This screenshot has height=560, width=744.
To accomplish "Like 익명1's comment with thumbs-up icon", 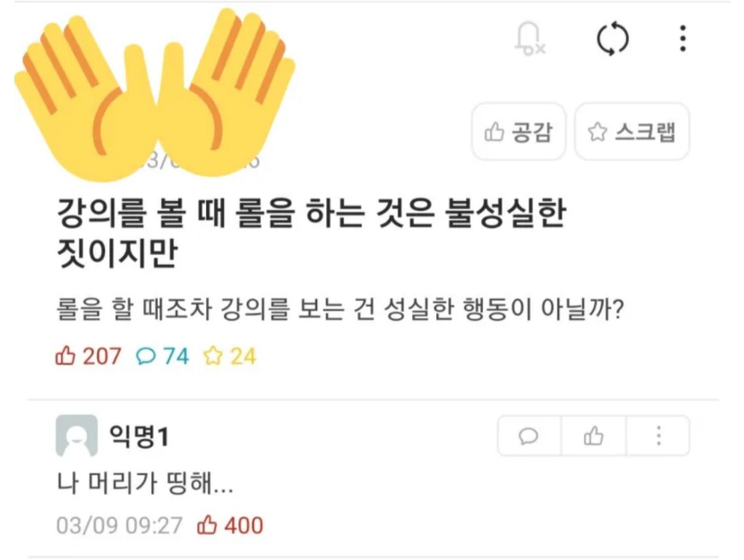I will point(594,435).
